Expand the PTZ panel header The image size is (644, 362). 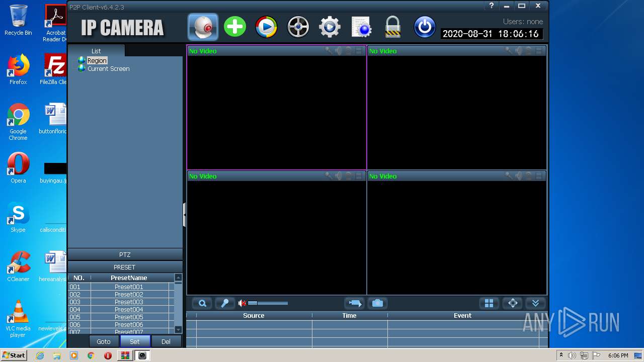point(125,254)
